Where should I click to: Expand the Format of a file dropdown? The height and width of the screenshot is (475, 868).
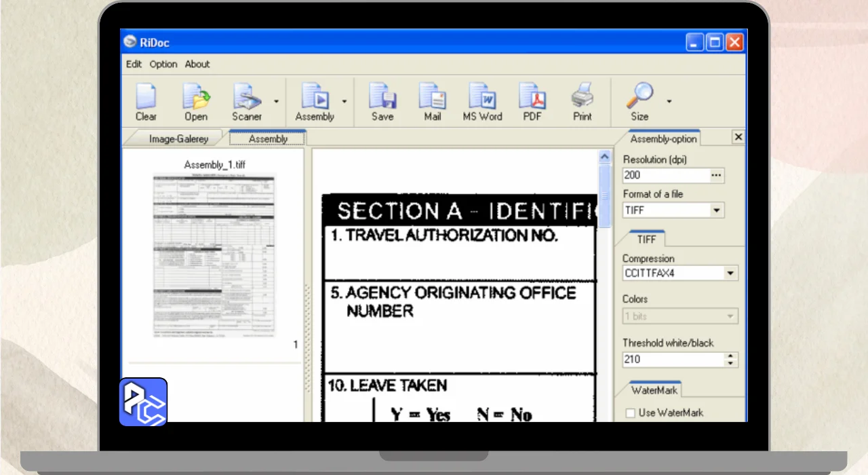coord(717,210)
